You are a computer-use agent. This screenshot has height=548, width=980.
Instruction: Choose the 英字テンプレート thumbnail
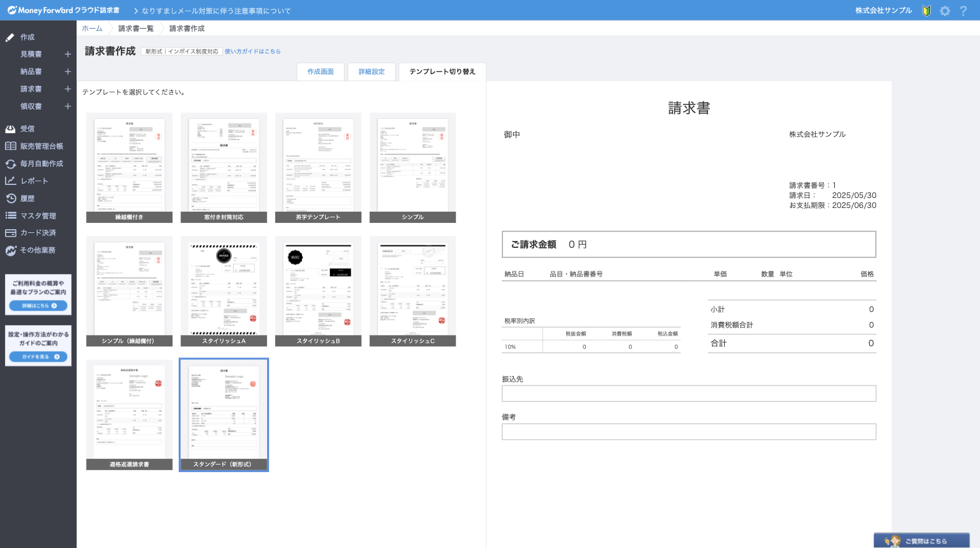click(x=318, y=168)
